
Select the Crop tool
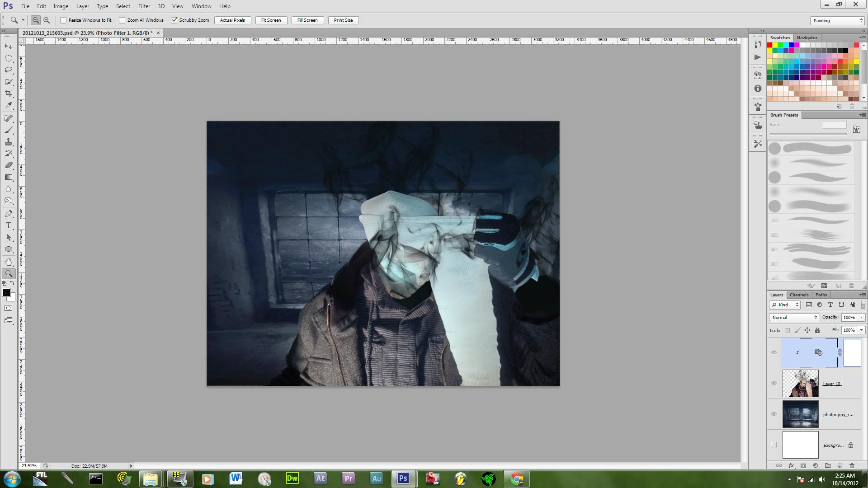(x=9, y=94)
